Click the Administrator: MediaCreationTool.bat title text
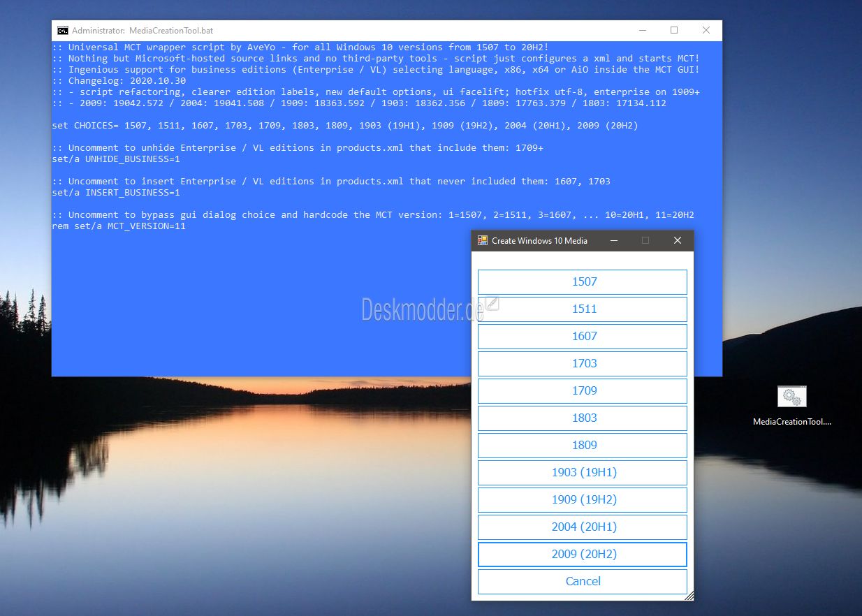Screen dimensions: 862x616 point(143,31)
